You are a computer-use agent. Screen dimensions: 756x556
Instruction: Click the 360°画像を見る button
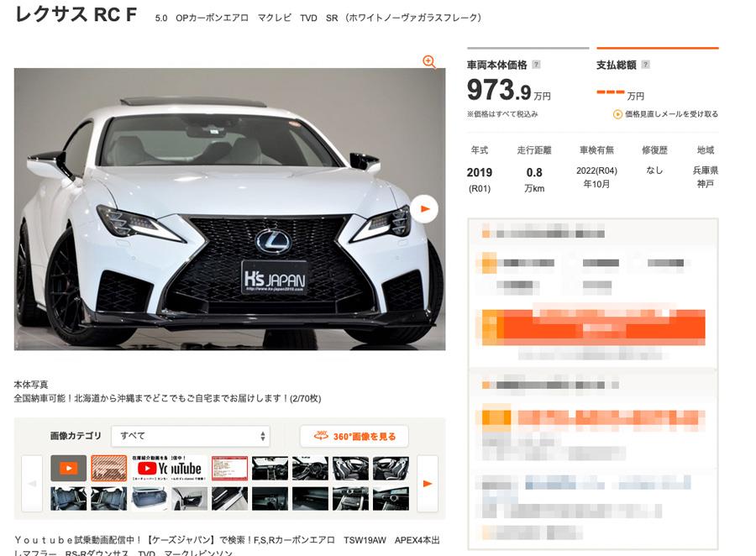[354, 436]
